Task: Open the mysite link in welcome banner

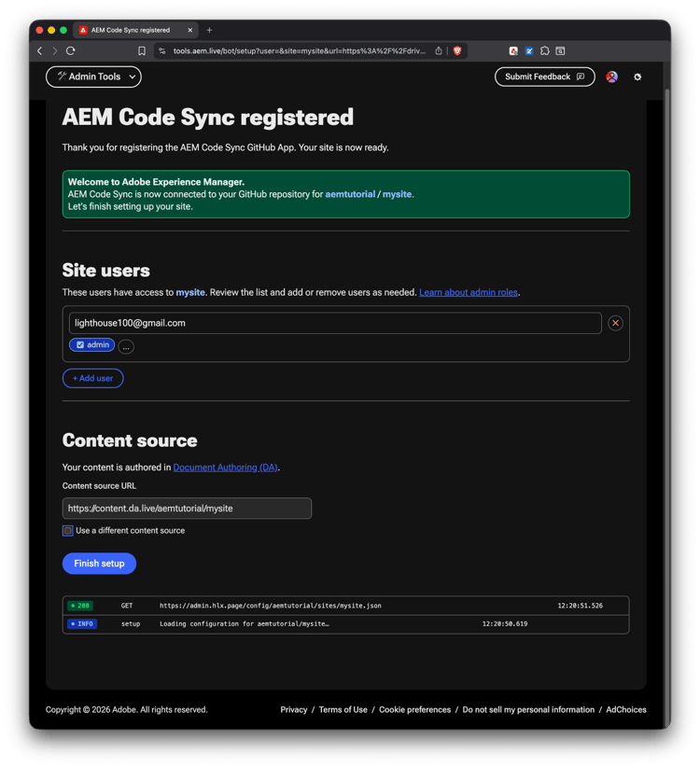Action: 397,194
